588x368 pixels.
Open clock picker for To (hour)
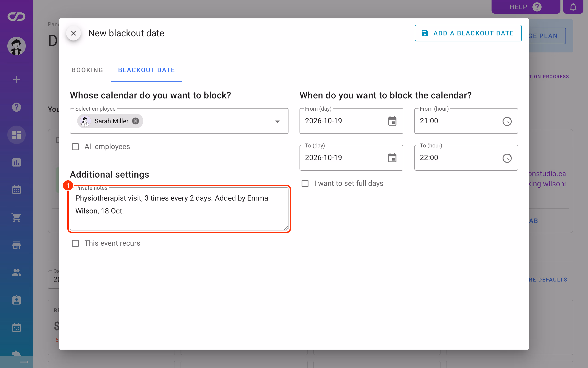pos(507,158)
